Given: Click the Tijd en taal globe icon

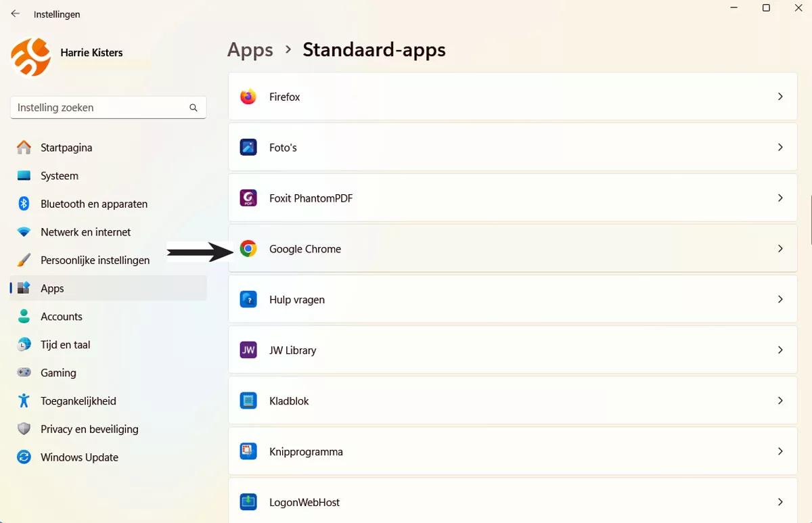Looking at the screenshot, I should click(24, 345).
